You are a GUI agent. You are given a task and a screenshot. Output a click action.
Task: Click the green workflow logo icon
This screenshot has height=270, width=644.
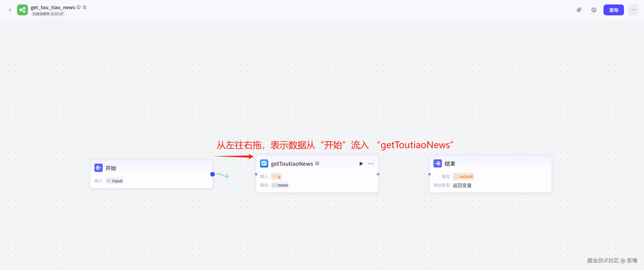coord(23,10)
